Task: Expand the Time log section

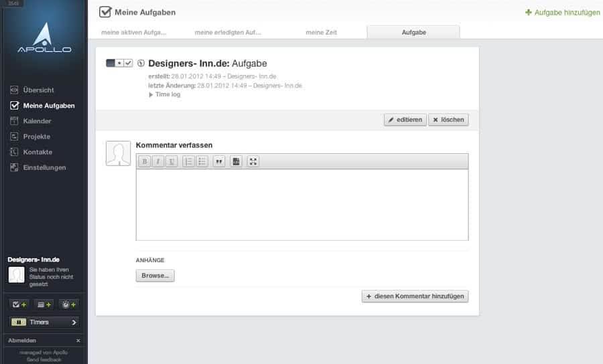Action: [x=165, y=94]
